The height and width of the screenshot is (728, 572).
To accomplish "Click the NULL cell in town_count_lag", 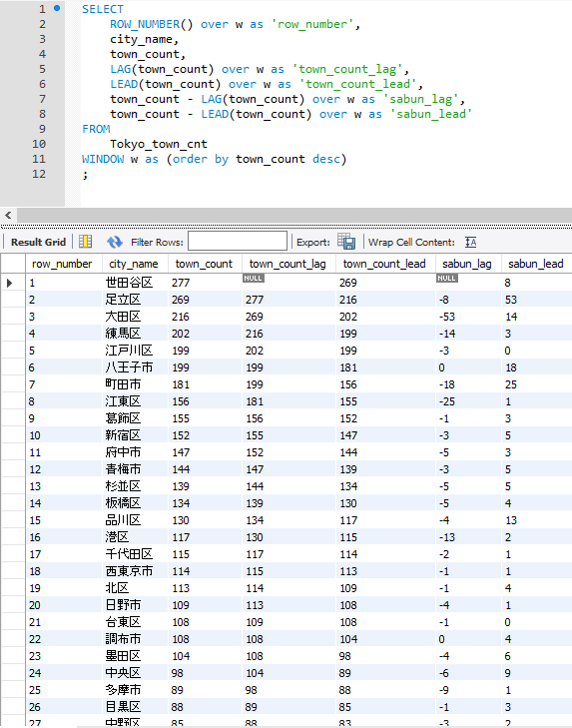I will (x=254, y=278).
